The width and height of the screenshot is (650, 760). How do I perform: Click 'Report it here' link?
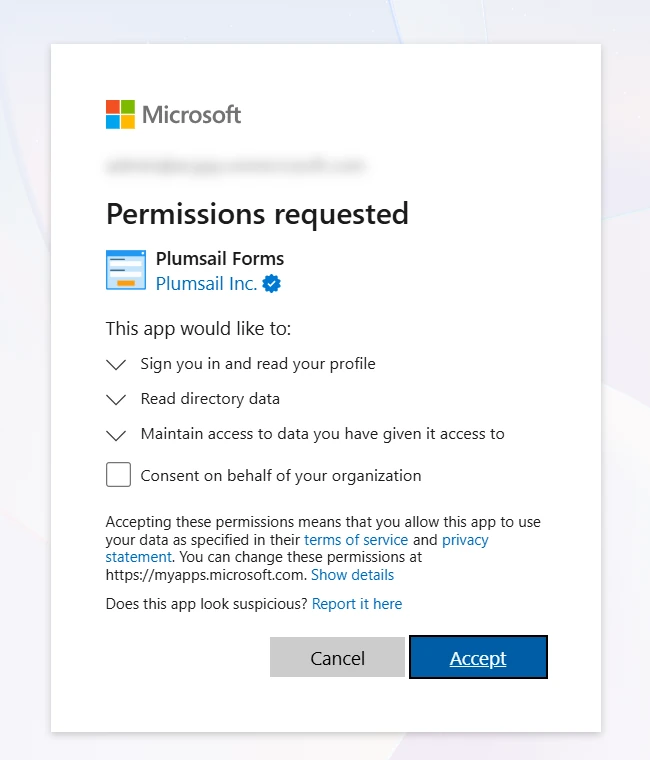(357, 604)
